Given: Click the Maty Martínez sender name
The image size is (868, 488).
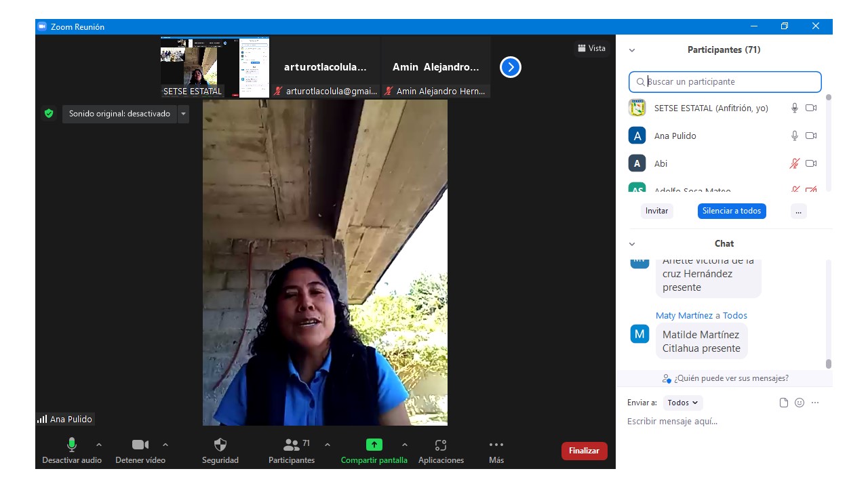Looking at the screenshot, I should point(684,315).
